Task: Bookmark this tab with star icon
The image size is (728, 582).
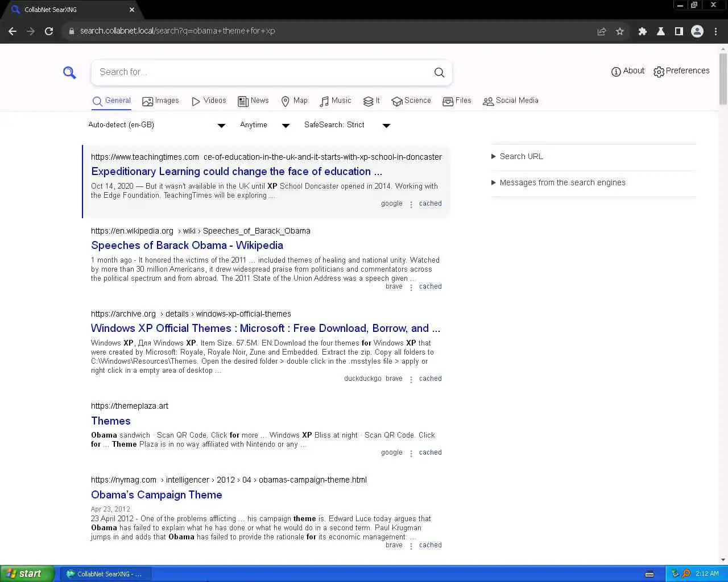Action: 620,31
